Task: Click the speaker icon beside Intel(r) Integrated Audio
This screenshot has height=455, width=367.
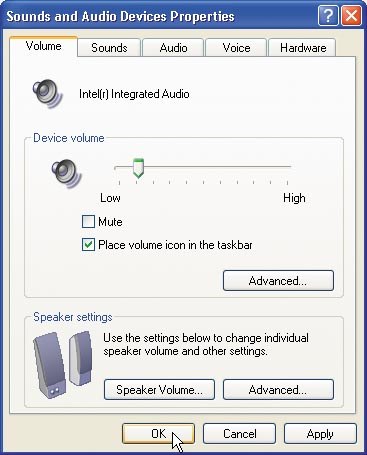Action: point(48,93)
